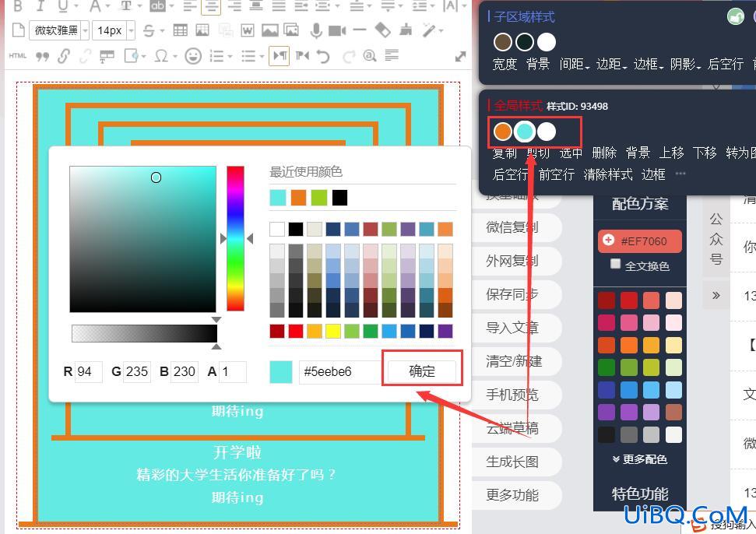
Task: Insert a single image
Action: (x=269, y=30)
